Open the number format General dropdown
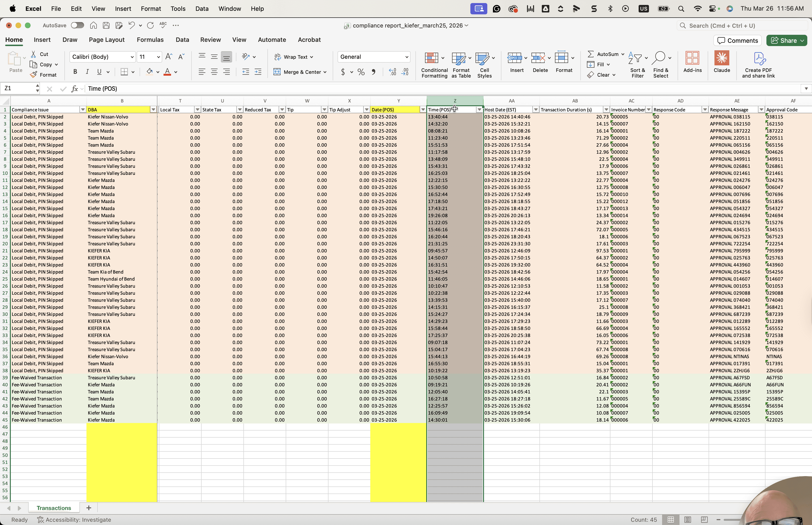The height and width of the screenshot is (525, 812). point(406,57)
